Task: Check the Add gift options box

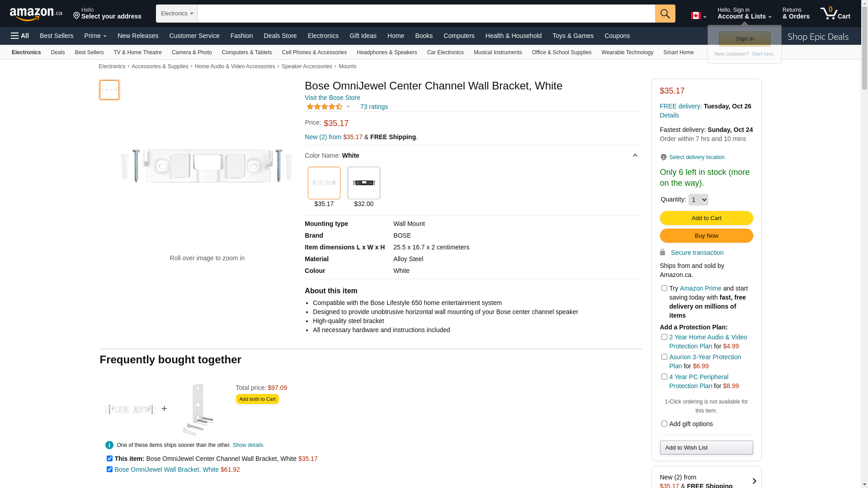Action: pos(664,424)
